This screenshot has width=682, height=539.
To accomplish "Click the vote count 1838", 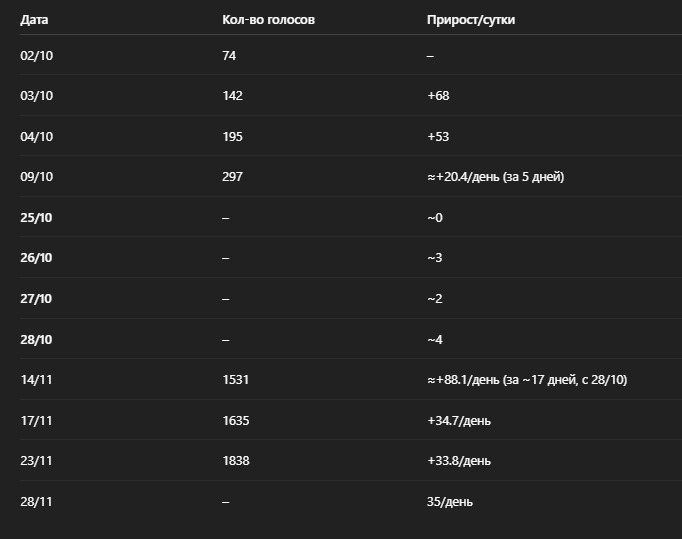I will (236, 461).
